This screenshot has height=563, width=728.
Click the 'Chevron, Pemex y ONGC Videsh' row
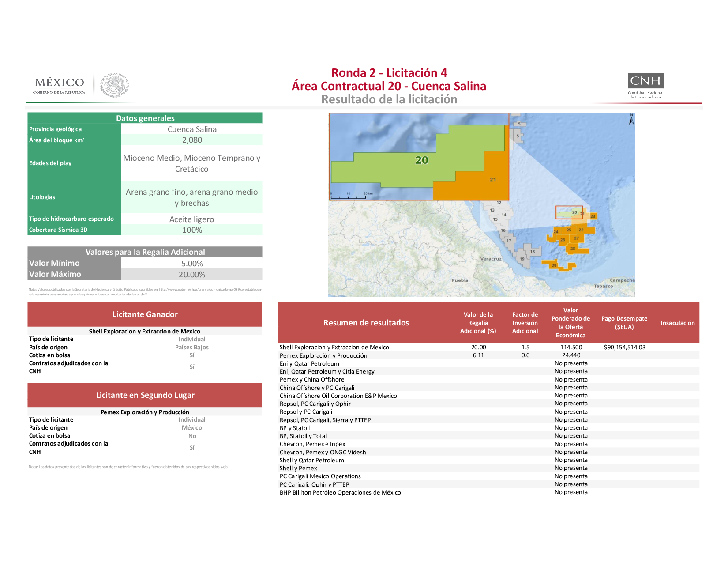pos(489,452)
